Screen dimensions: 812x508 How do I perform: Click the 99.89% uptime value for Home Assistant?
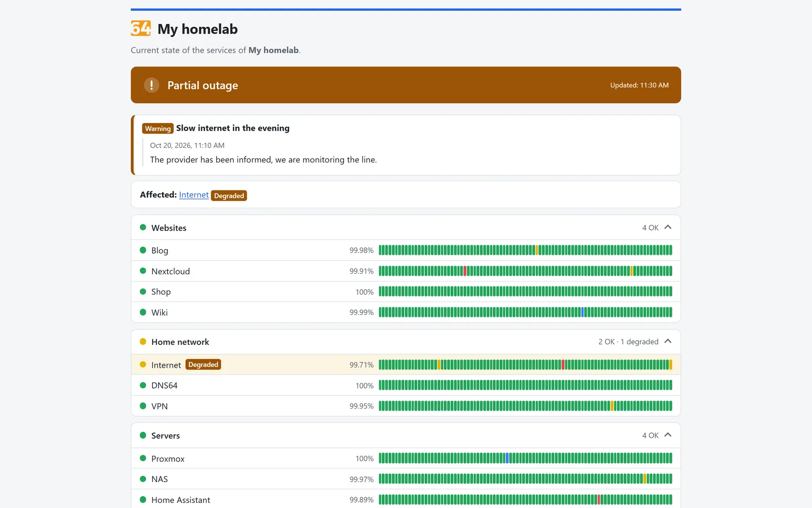click(361, 500)
